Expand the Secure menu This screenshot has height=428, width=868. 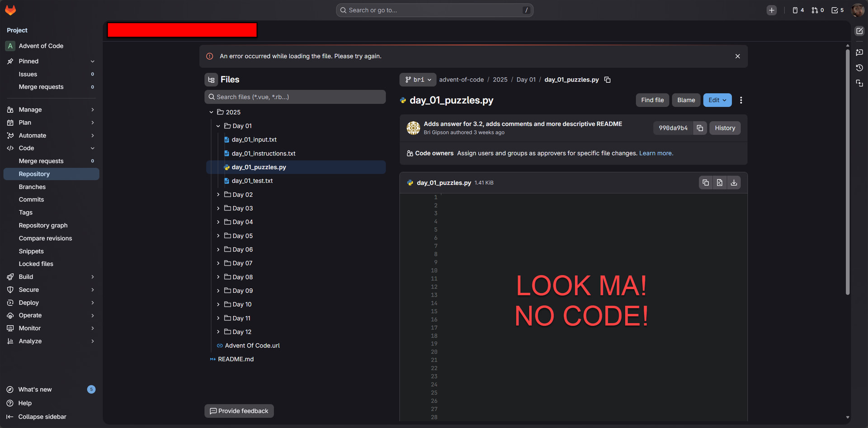[x=51, y=290]
